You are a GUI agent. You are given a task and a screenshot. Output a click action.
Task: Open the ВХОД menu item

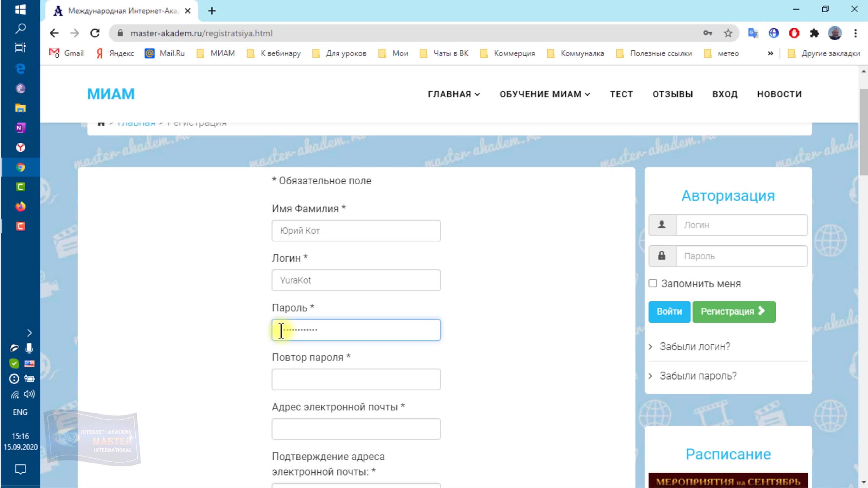pyautogui.click(x=725, y=94)
